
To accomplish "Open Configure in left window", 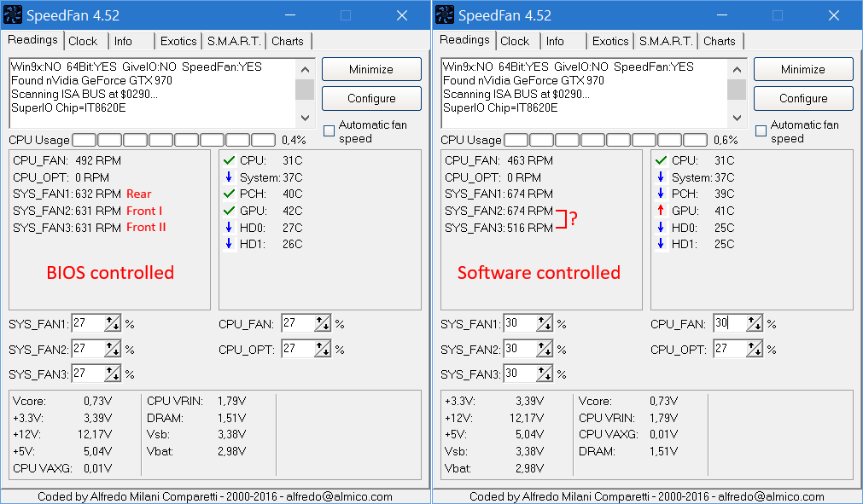I will 371,98.
